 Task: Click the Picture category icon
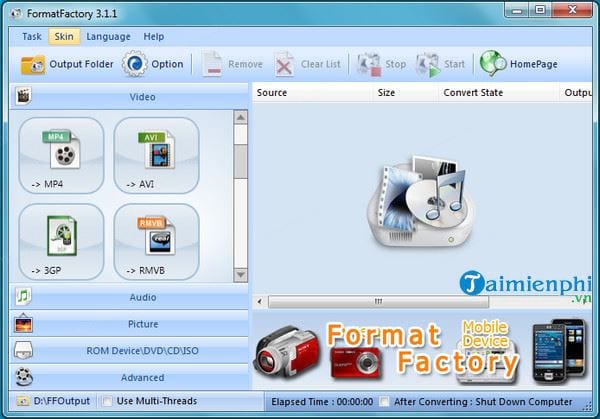[x=23, y=323]
